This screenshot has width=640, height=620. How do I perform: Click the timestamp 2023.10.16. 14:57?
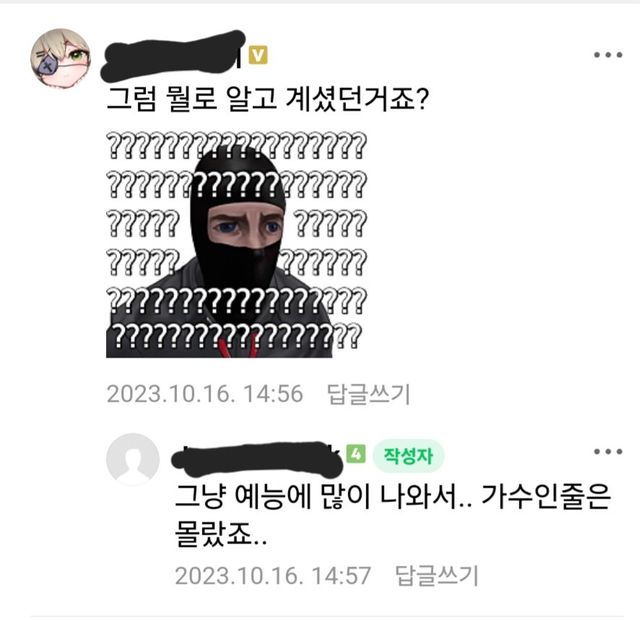pyautogui.click(x=273, y=576)
